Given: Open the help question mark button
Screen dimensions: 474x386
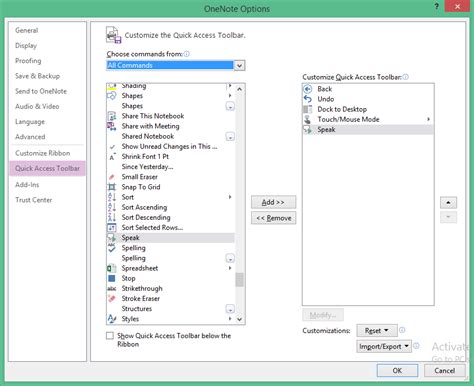Looking at the screenshot, I should tap(437, 6).
